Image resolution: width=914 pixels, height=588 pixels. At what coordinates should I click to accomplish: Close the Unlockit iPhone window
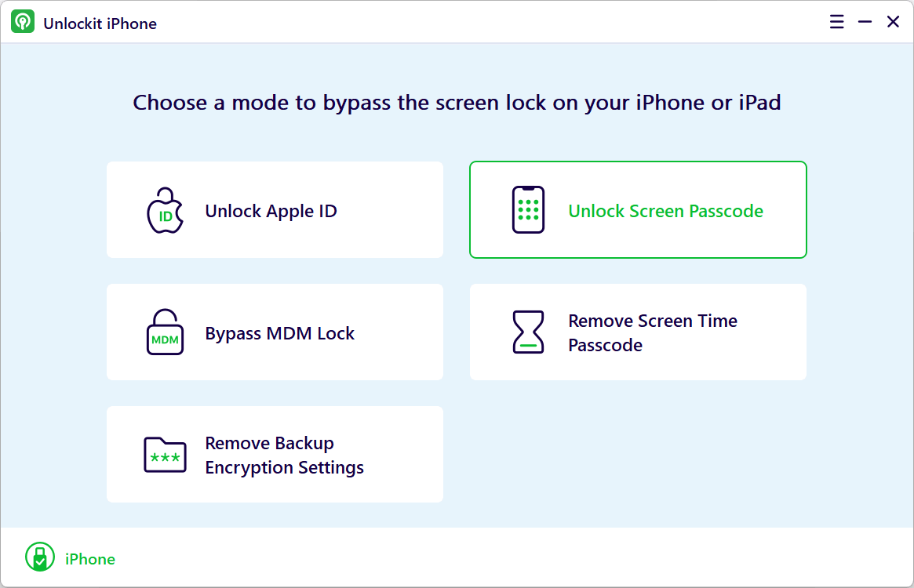893,22
